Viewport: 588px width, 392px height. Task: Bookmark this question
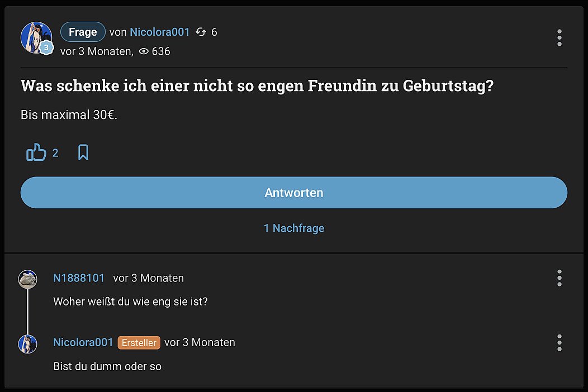pyautogui.click(x=83, y=152)
